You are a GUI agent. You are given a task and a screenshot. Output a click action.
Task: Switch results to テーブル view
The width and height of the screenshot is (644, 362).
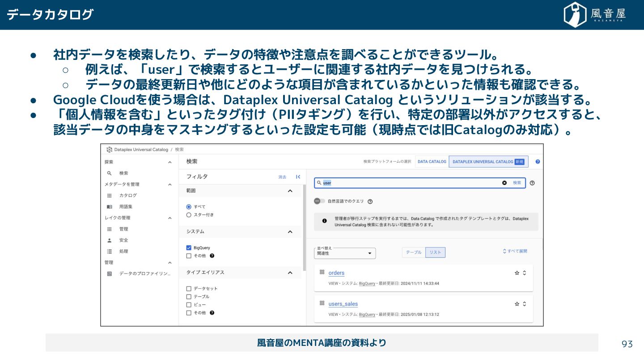tap(414, 253)
